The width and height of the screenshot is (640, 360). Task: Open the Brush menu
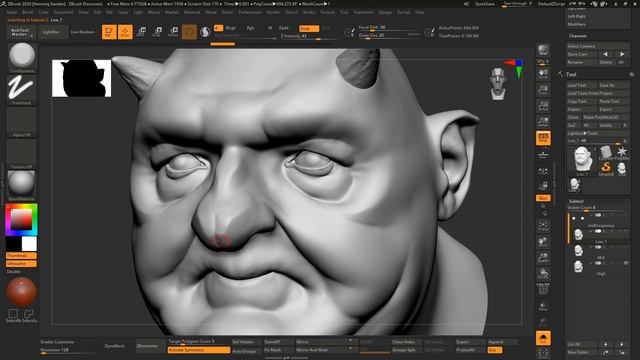28,12
